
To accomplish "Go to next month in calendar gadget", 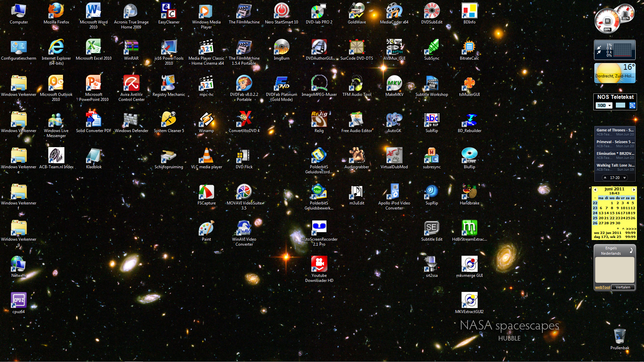I will click(x=634, y=189).
